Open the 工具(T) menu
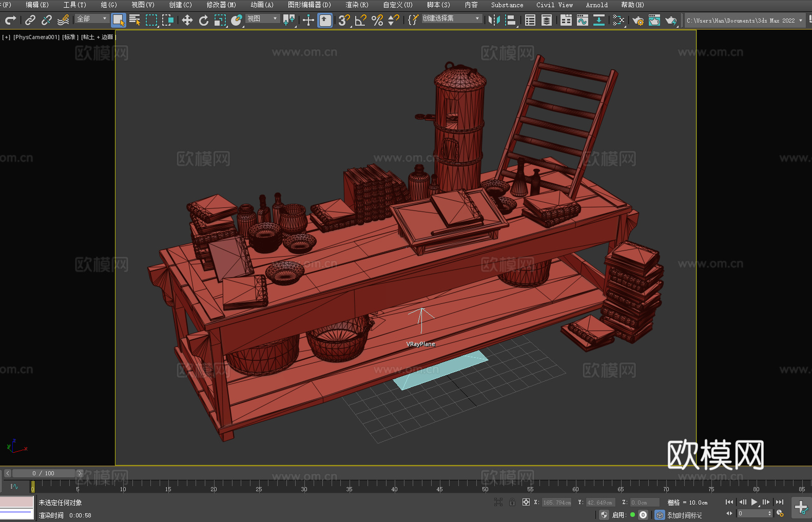The height and width of the screenshot is (522, 812). [x=74, y=5]
